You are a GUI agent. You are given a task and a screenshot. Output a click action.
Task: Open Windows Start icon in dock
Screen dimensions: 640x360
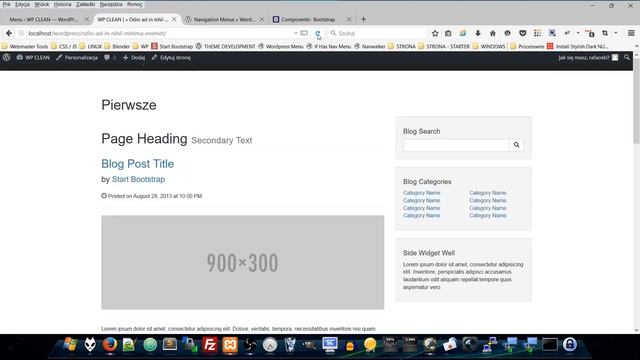click(x=70, y=345)
